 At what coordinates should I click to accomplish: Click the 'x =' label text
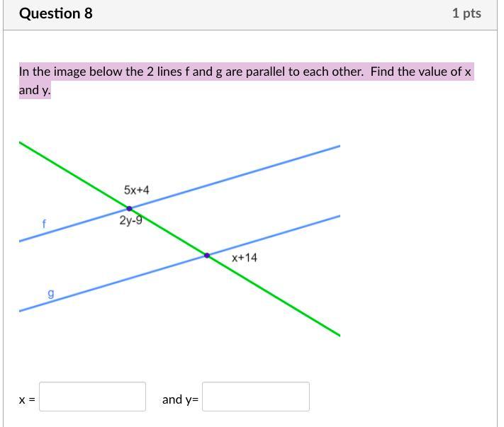pos(27,399)
